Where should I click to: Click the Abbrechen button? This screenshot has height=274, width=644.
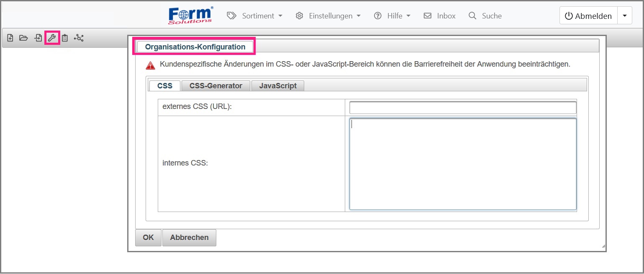point(189,238)
